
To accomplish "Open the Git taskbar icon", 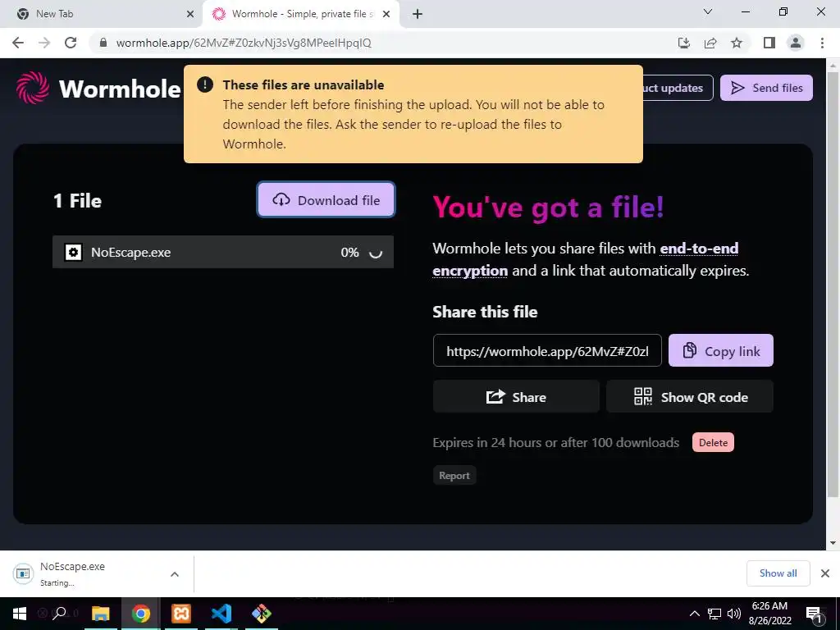I will [262, 614].
